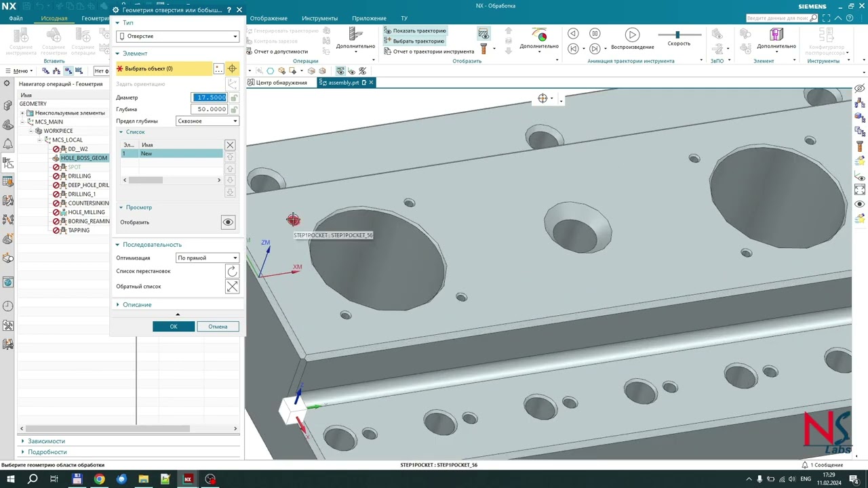This screenshot has height=488, width=868.
Task: Switch to the Отображение ribbon tab
Action: pos(269,18)
